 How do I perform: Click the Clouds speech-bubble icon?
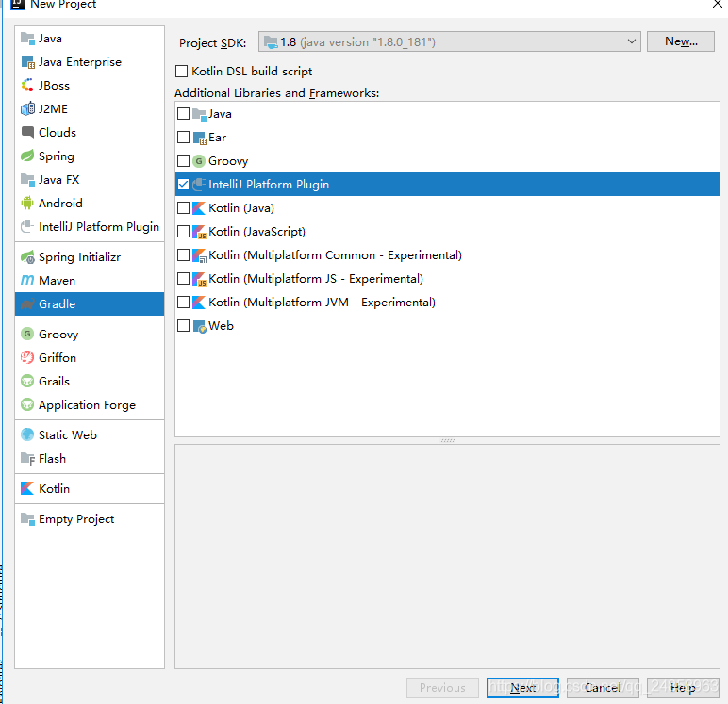tap(28, 133)
